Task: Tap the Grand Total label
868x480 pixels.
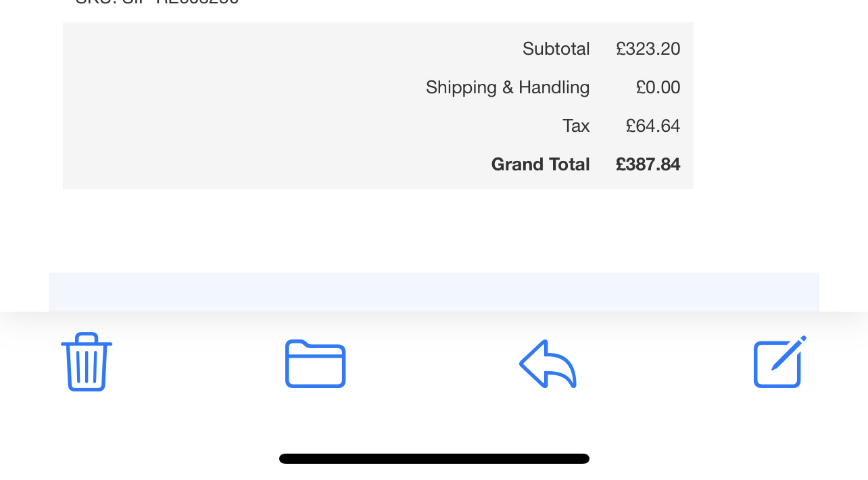Action: click(540, 164)
